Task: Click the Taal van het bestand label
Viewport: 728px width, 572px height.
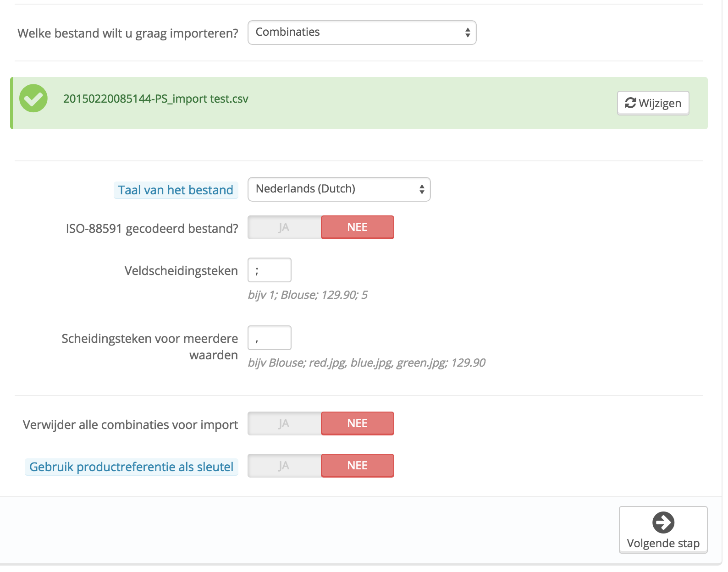Action: point(176,190)
